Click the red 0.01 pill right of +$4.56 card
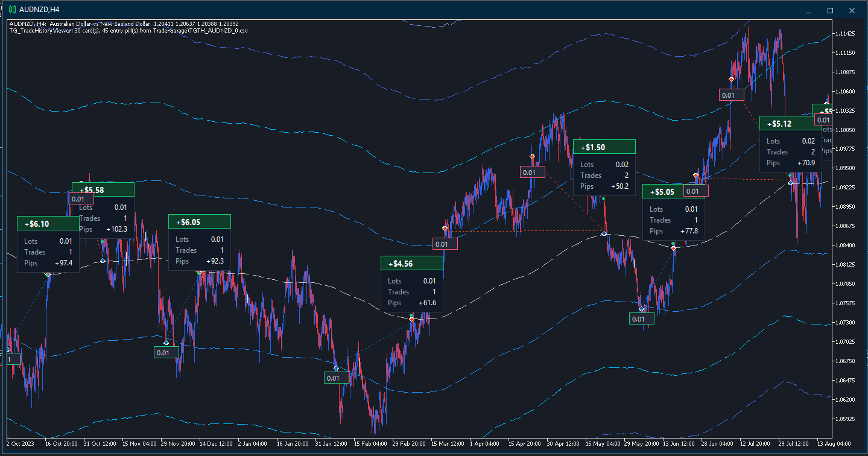The image size is (868, 456). [445, 244]
